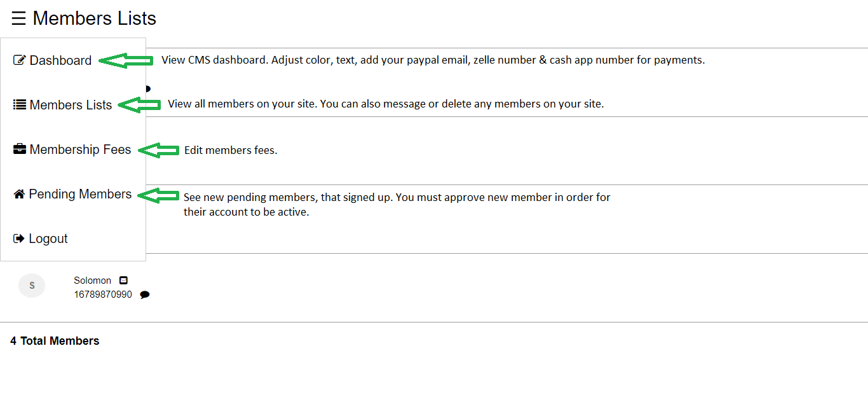Click the Members Lists list icon

(20, 105)
